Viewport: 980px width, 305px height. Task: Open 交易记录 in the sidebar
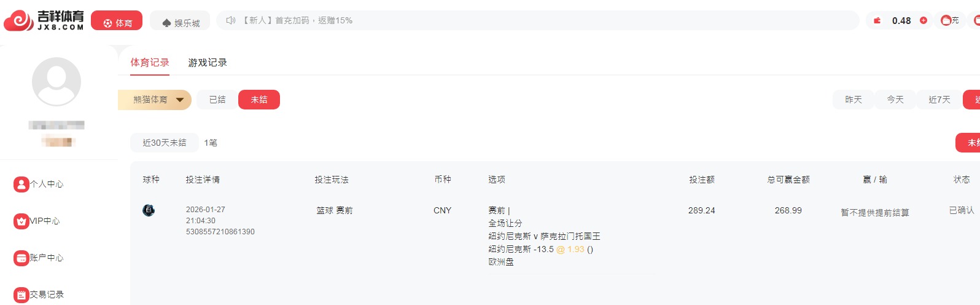[x=39, y=295]
